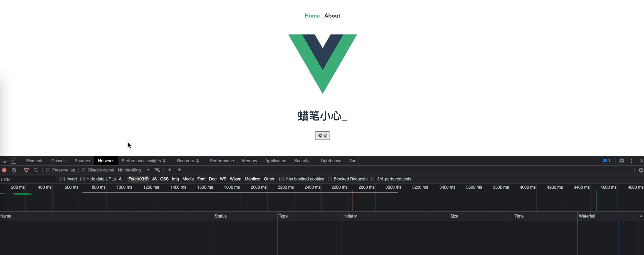Focus the Filter text input
The width and height of the screenshot is (644, 255).
(x=28, y=179)
